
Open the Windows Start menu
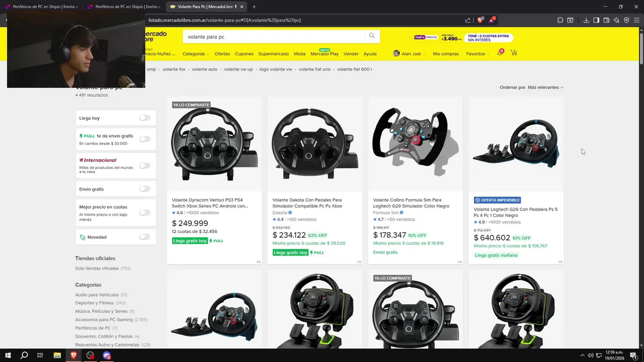click(x=8, y=355)
